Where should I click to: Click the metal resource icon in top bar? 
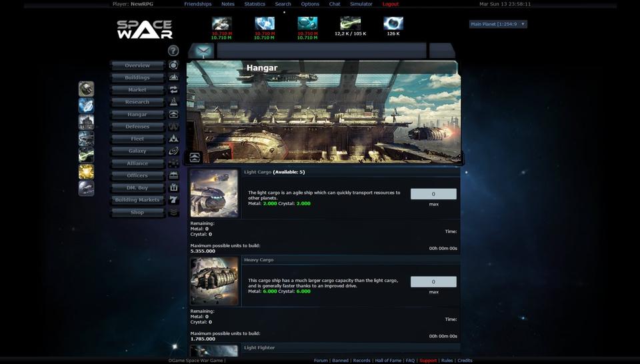click(221, 23)
